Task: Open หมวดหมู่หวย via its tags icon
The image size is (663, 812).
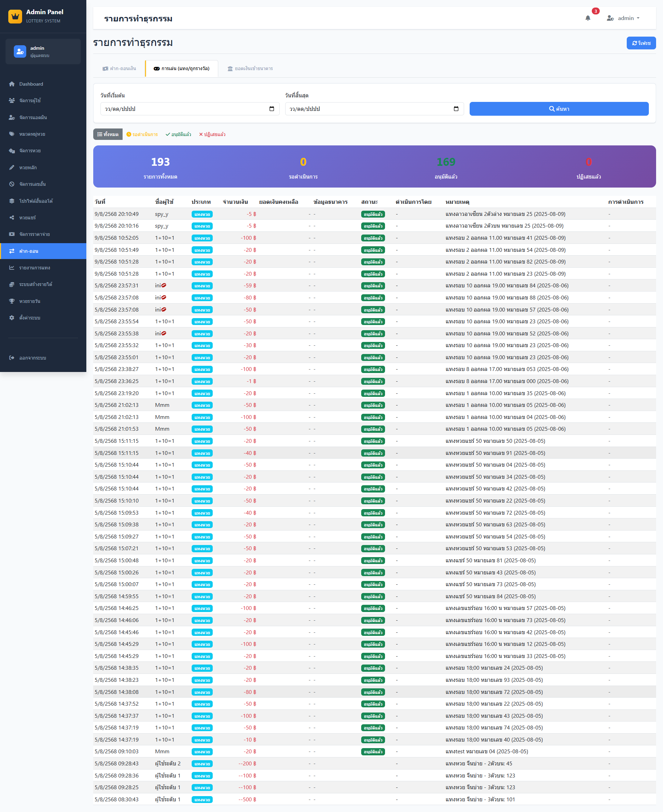Action: click(12, 134)
